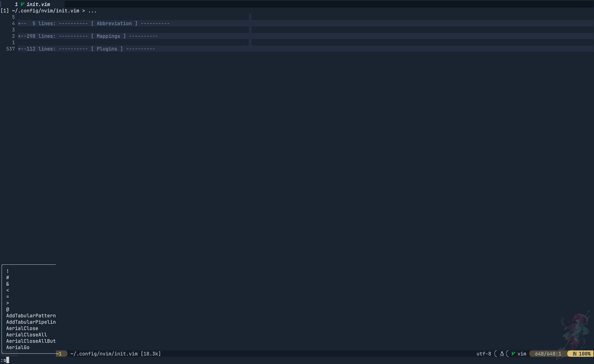
Task: Select AddTabularPattern from the completion popup
Action: click(x=31, y=316)
